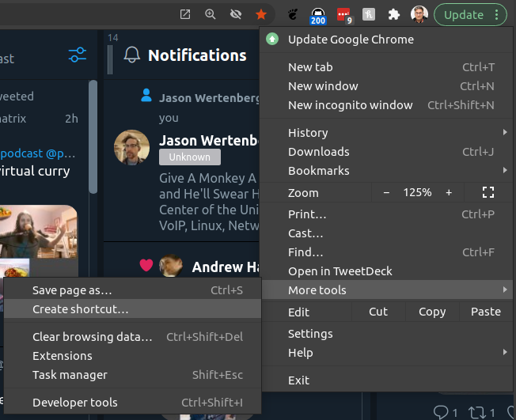The width and height of the screenshot is (516, 420).
Task: Click the three-dot menu icon beside Update
Action: [496, 15]
